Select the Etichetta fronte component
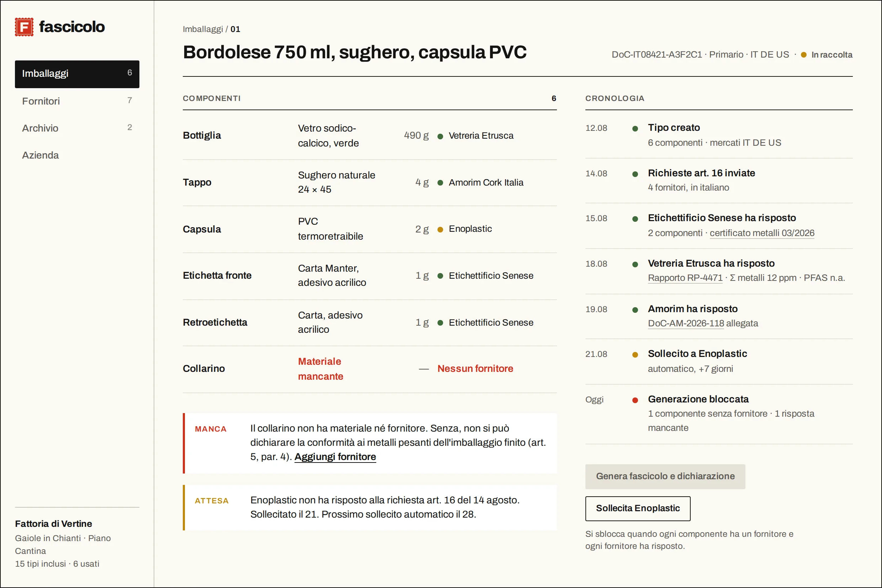 click(217, 276)
